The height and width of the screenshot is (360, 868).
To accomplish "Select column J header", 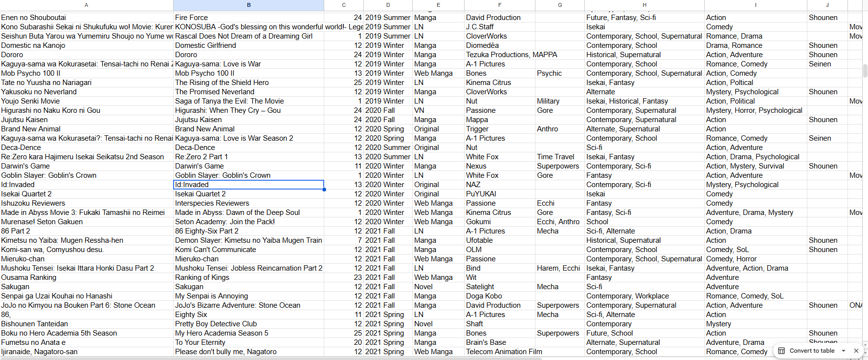I will (827, 5).
